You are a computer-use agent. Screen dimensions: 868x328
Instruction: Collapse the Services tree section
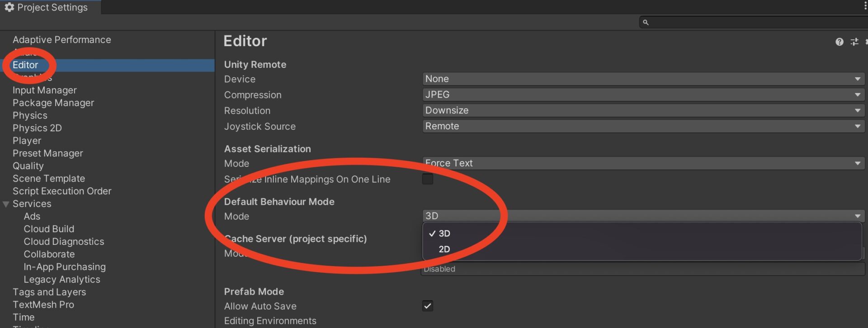click(6, 204)
